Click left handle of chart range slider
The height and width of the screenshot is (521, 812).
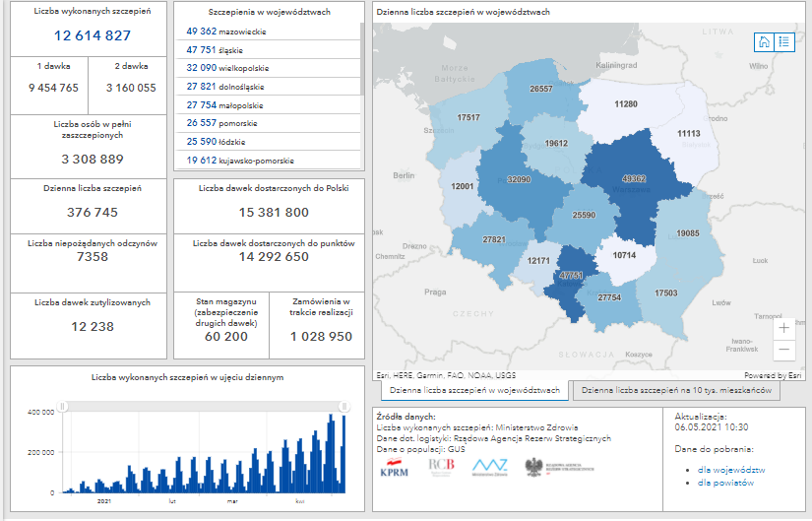click(x=62, y=406)
